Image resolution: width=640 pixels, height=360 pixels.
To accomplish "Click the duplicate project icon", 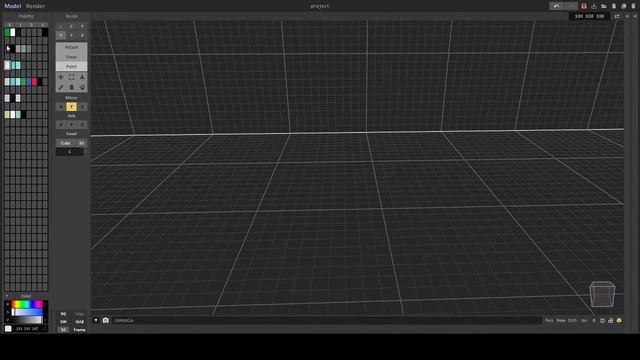I will pos(624,6).
